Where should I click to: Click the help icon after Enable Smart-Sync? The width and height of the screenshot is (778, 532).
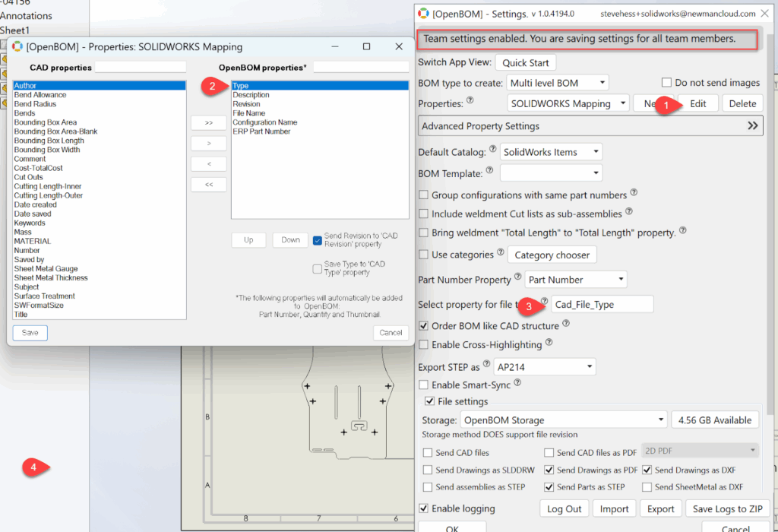pos(517,383)
